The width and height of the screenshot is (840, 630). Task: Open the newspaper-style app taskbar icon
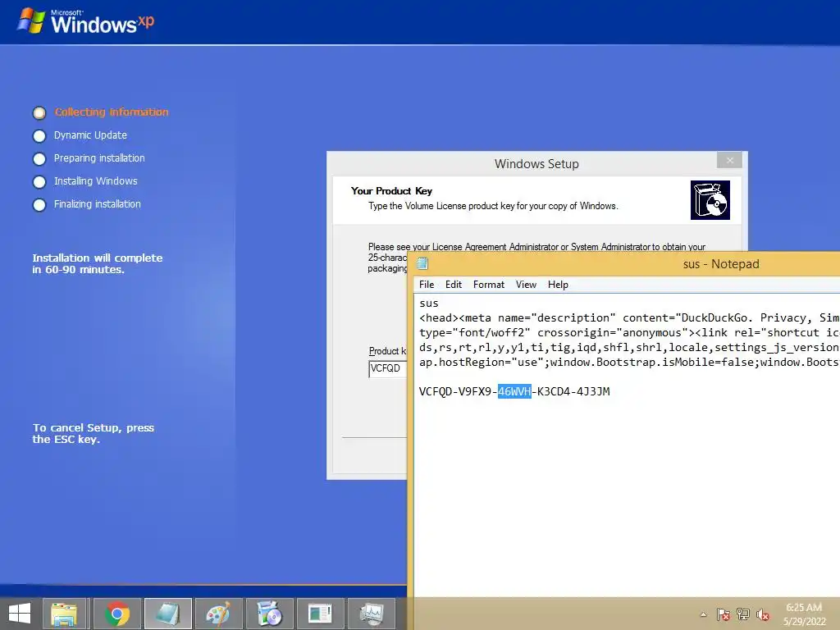321,614
